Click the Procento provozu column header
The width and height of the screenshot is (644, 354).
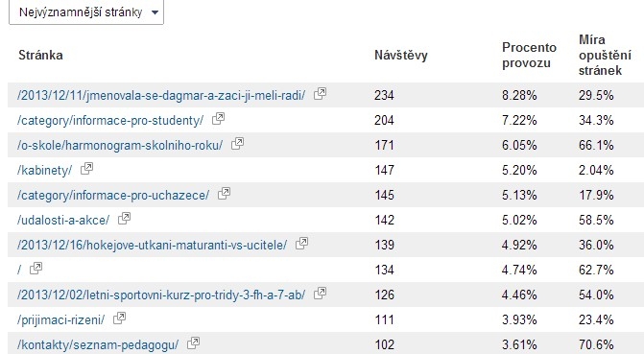coord(529,55)
